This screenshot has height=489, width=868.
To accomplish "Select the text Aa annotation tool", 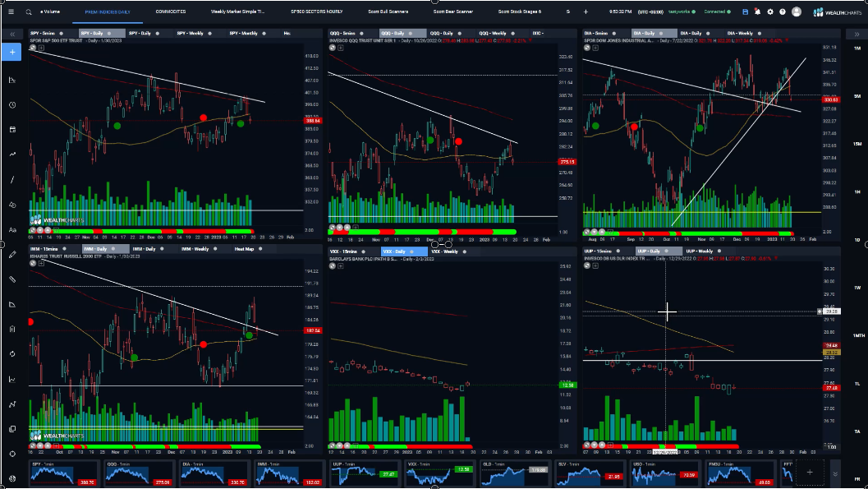I will (12, 230).
